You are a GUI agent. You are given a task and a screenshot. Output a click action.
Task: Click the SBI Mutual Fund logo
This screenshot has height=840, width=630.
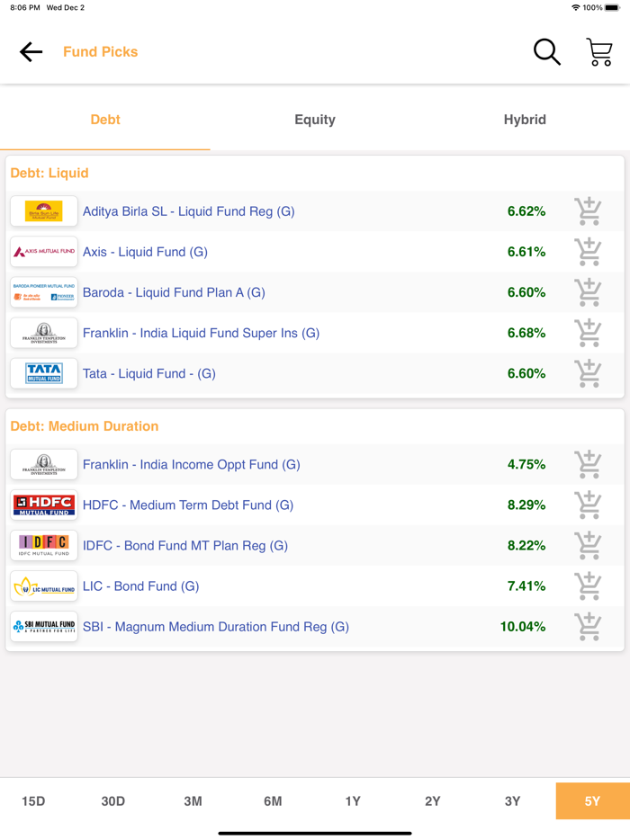click(43, 627)
